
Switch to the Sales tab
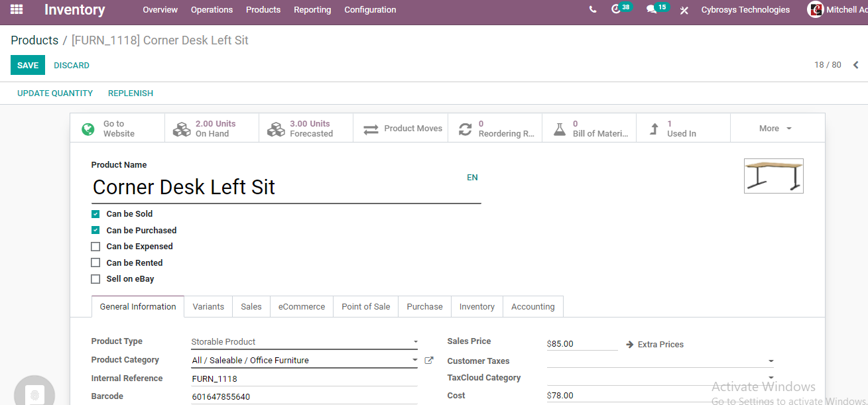[x=251, y=307]
